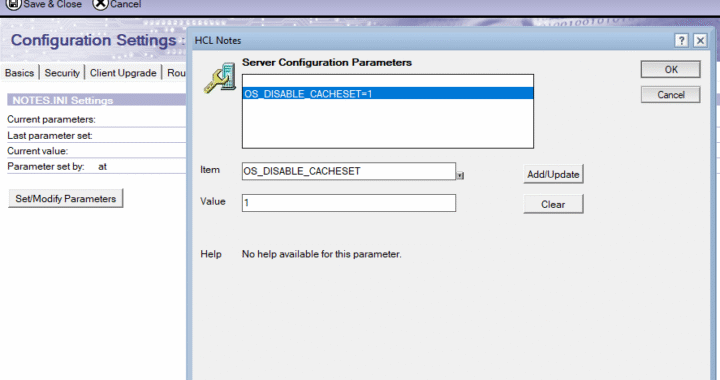
Task: Click the Rou... tab partially hidden by the dialog
Action: tap(176, 73)
